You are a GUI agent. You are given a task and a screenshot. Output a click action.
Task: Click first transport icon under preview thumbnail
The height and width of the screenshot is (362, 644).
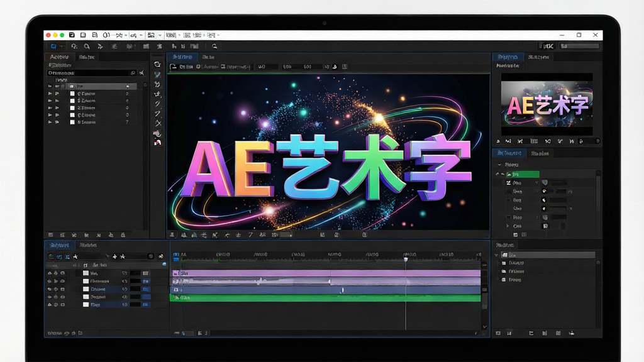[x=498, y=141]
